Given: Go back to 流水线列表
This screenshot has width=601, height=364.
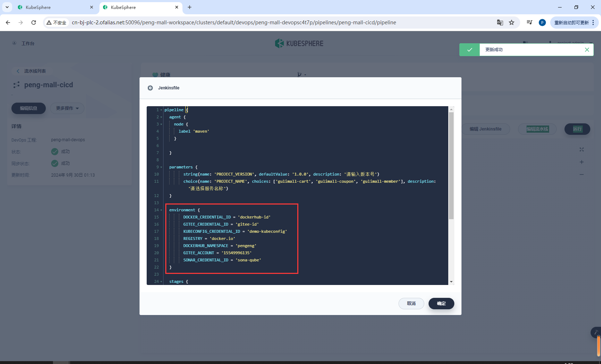Looking at the screenshot, I should click(x=31, y=71).
